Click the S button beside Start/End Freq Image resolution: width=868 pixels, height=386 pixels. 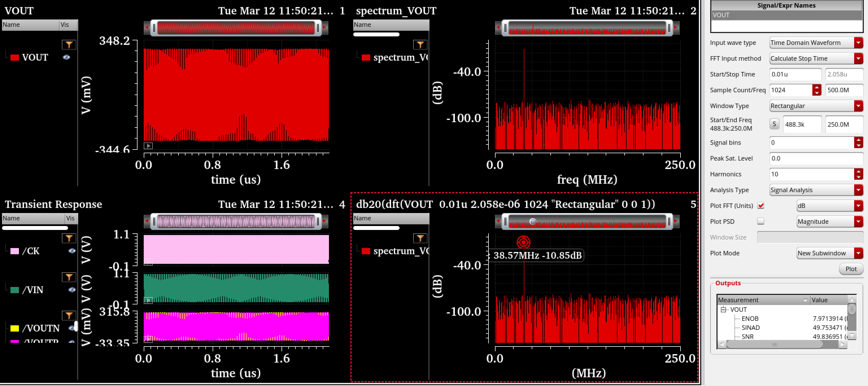coord(774,124)
